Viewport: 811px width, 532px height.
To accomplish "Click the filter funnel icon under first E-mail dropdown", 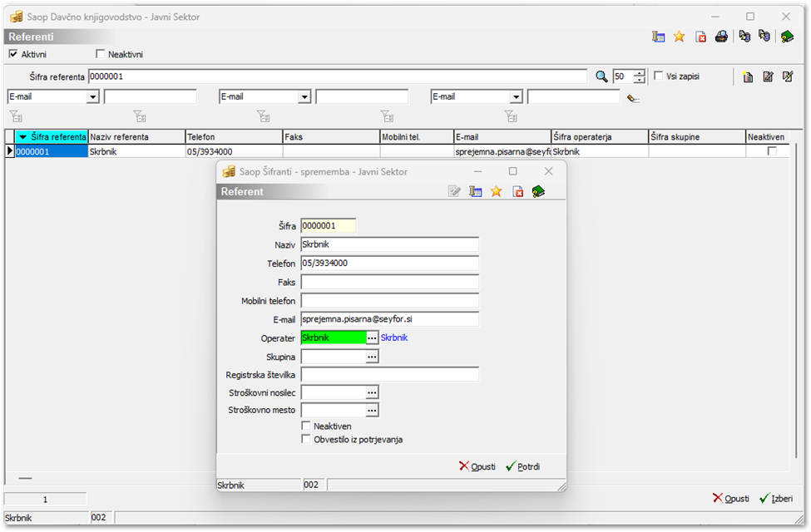I will click(x=16, y=116).
